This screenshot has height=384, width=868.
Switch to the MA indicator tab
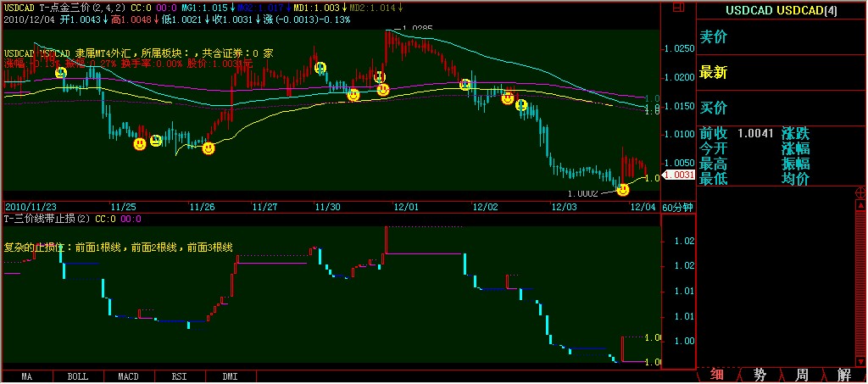[26, 377]
